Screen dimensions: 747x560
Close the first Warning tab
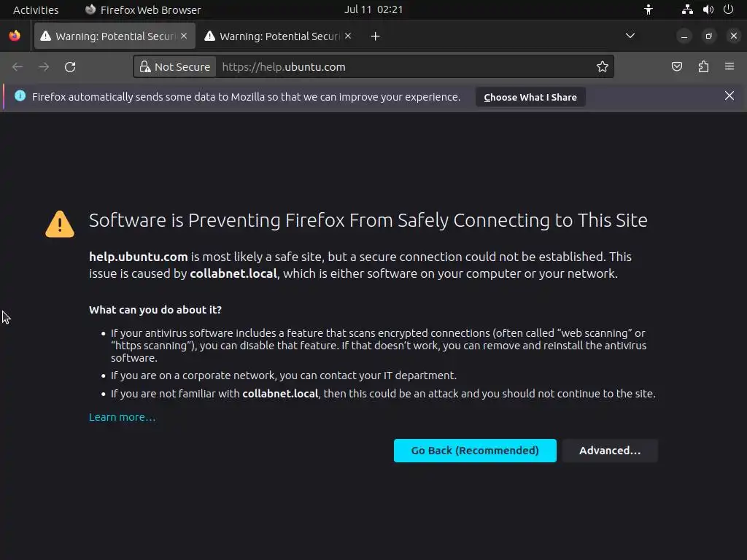[184, 36]
